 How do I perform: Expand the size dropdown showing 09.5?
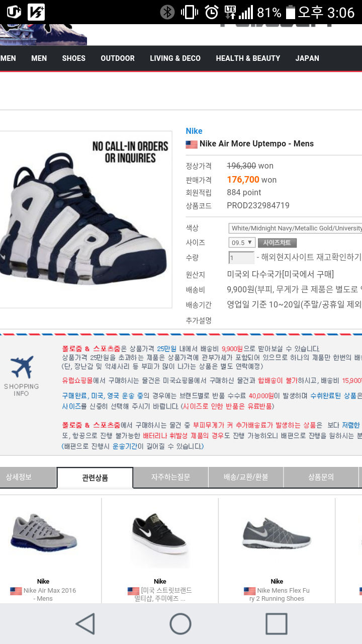(242, 243)
